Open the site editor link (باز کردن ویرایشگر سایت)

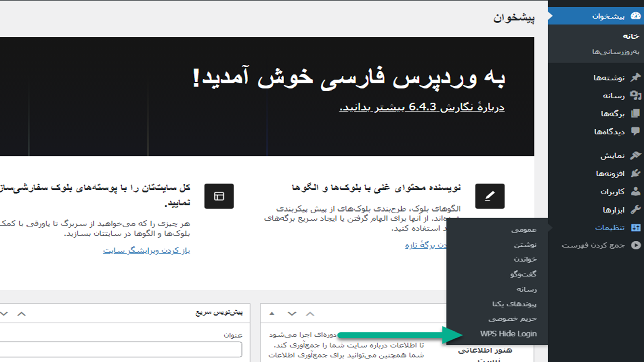coord(147,250)
